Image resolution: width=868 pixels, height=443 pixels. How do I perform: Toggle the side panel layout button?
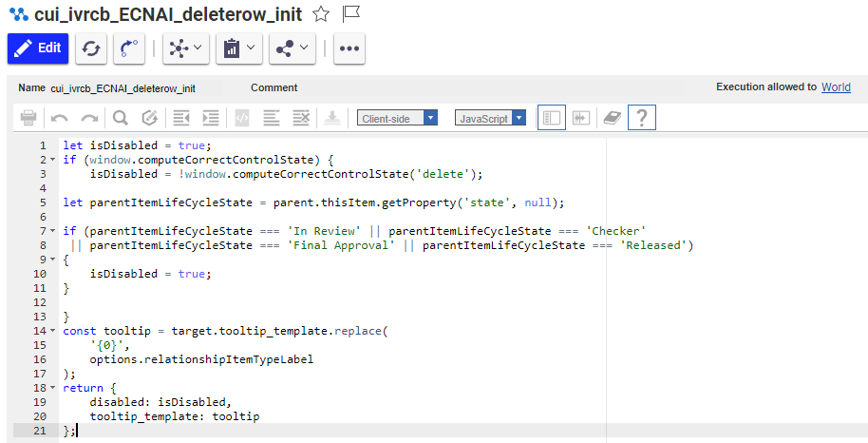point(551,118)
